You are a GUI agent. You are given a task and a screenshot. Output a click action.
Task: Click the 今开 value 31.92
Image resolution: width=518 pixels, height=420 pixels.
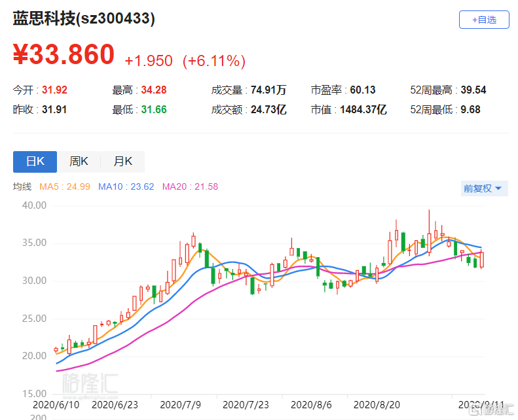tap(54, 90)
